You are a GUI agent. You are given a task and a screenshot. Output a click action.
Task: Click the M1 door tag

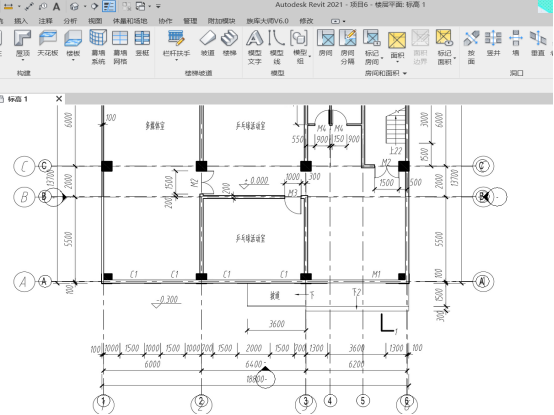376,274
